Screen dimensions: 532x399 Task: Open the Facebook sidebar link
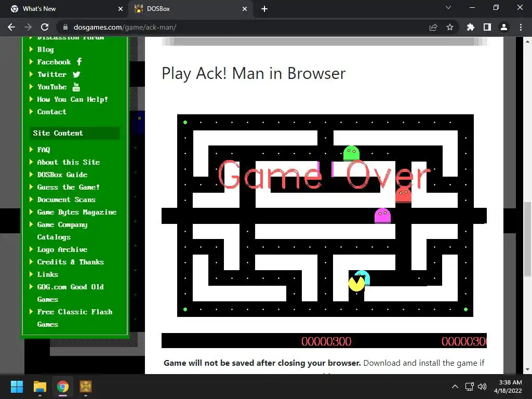[54, 62]
